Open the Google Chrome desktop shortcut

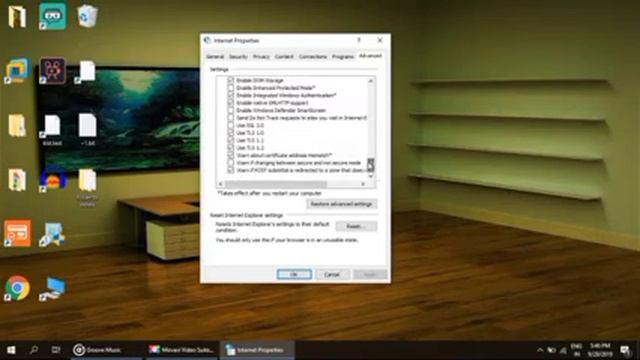[17, 288]
